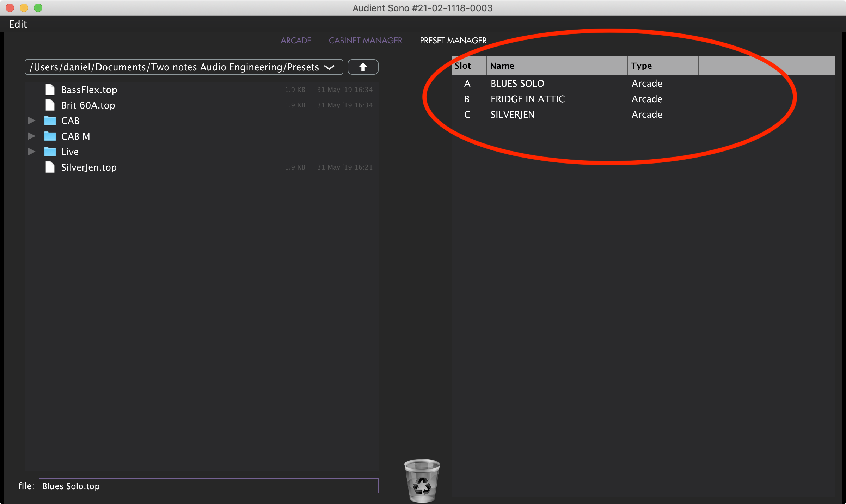The width and height of the screenshot is (846, 504).
Task: Click the SilverJen.top file icon
Action: pos(50,167)
